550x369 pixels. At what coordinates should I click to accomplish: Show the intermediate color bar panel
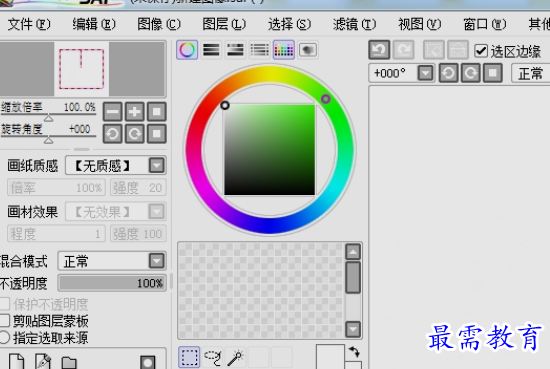click(259, 50)
